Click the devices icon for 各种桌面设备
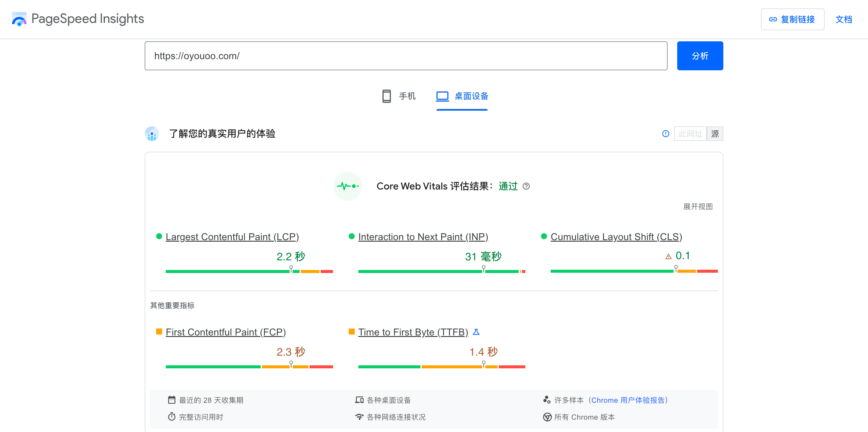The width and height of the screenshot is (868, 432). point(359,400)
